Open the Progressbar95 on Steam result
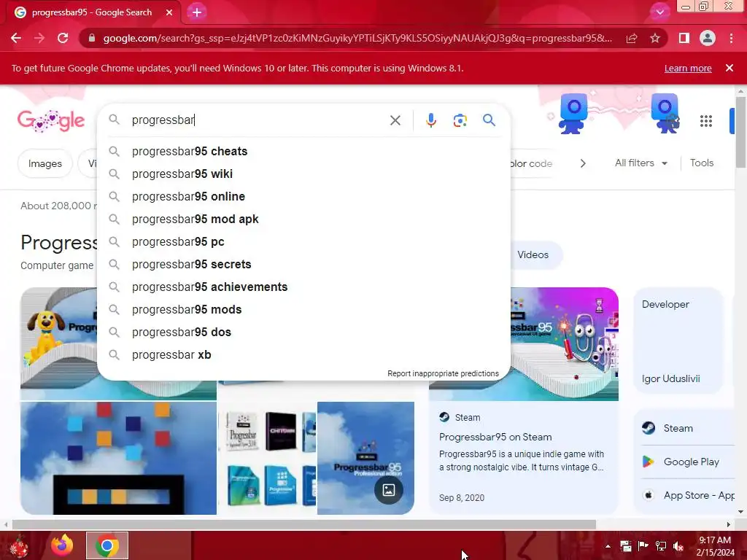Screen dimensions: 747x560 495,437
